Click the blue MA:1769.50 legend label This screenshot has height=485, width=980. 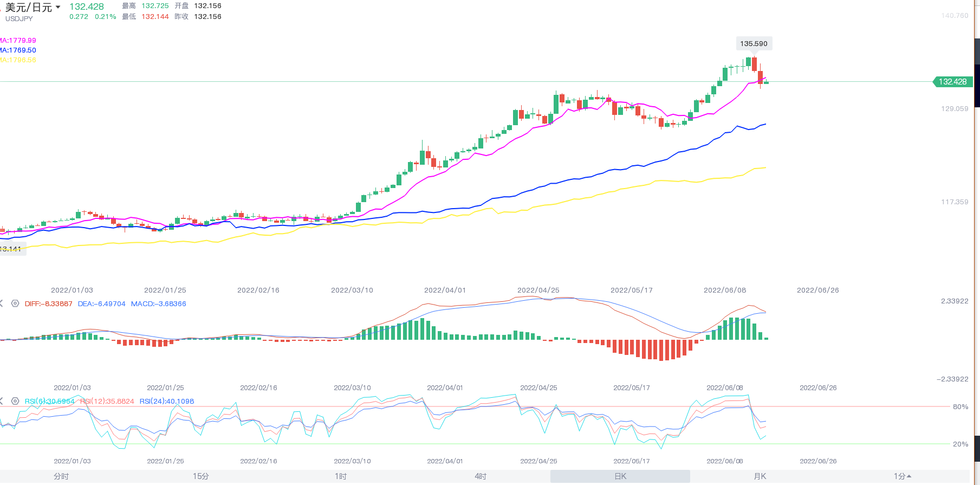tap(18, 50)
